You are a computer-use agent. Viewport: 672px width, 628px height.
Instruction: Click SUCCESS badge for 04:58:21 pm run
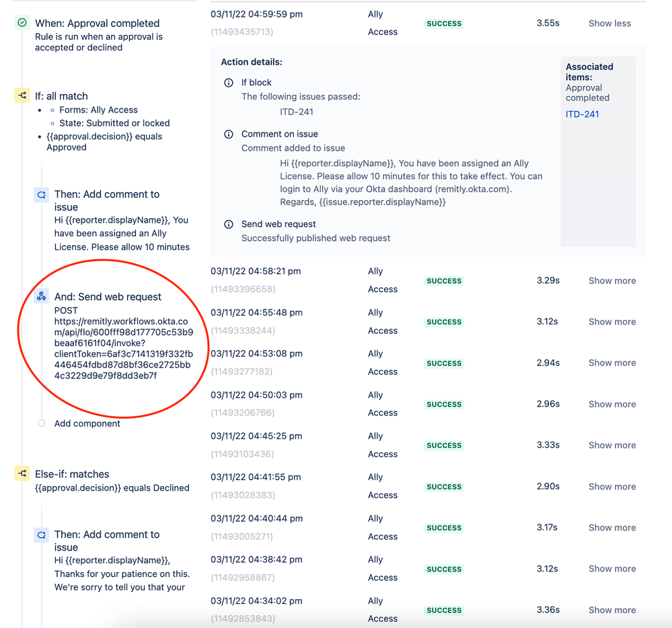click(444, 281)
